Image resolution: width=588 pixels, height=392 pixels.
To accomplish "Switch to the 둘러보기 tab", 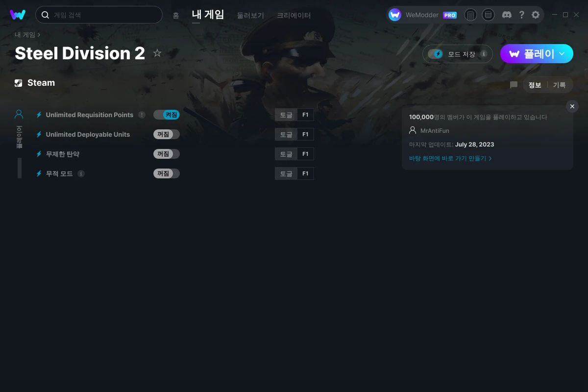I will tap(250, 15).
